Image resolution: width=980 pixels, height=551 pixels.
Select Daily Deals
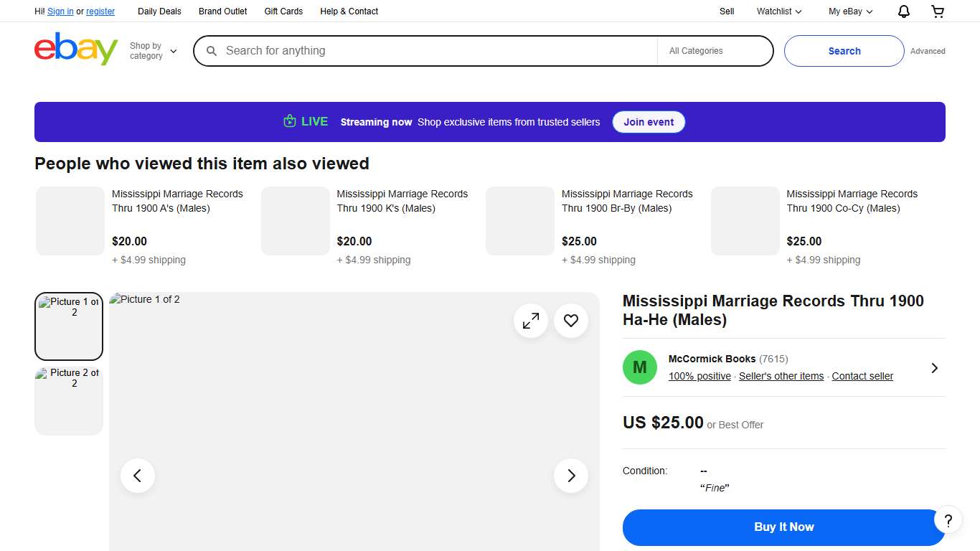click(x=159, y=11)
